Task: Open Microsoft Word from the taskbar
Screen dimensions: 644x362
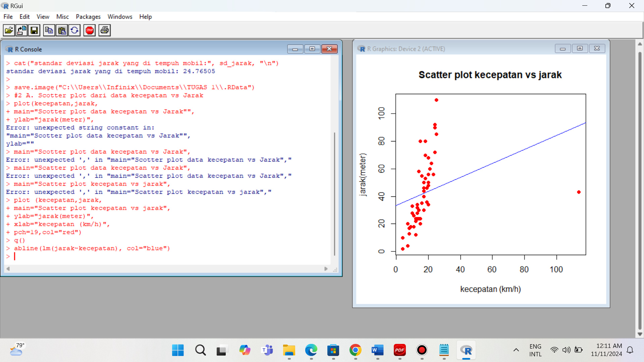Action: point(377,350)
